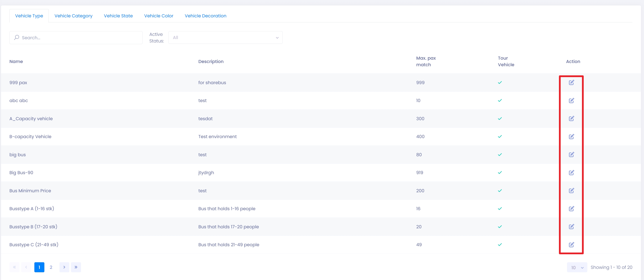Click the max pax value 300
644x280 pixels.
(420, 118)
